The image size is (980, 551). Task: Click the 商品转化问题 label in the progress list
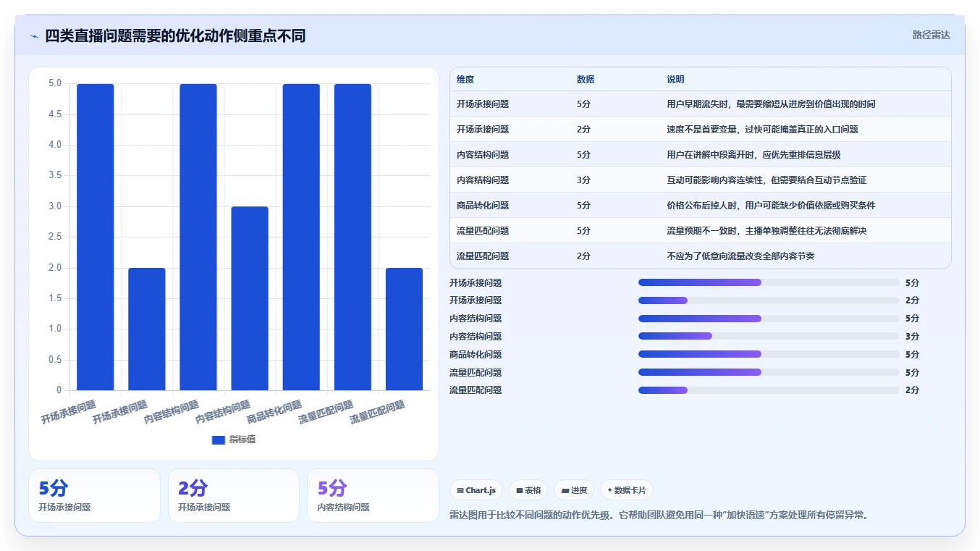[x=476, y=354]
